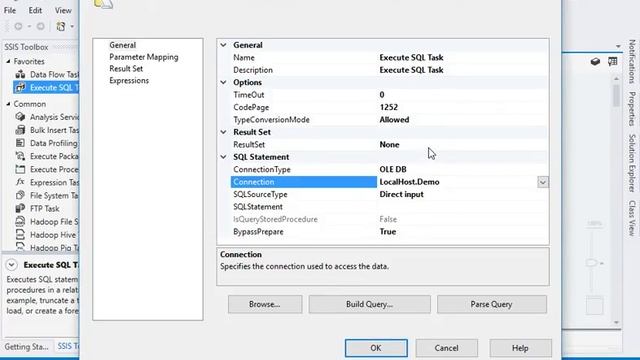The width and height of the screenshot is (640, 360).
Task: Click the TypeConversionMode value Allowed
Action: pyautogui.click(x=394, y=120)
